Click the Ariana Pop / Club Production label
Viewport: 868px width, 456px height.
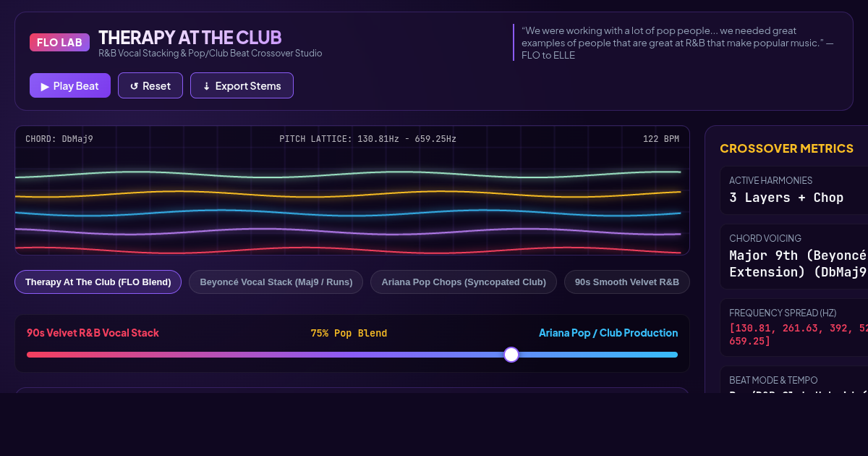608,333
